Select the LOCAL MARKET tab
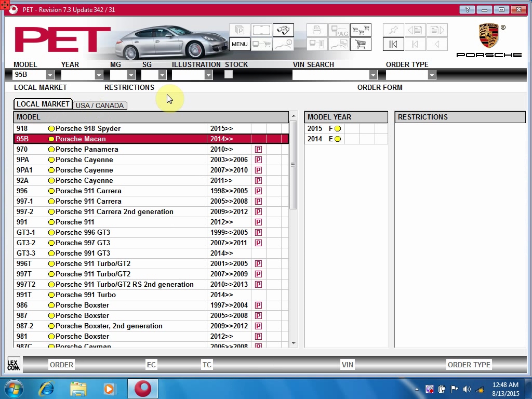This screenshot has height=399, width=532. 43,104
